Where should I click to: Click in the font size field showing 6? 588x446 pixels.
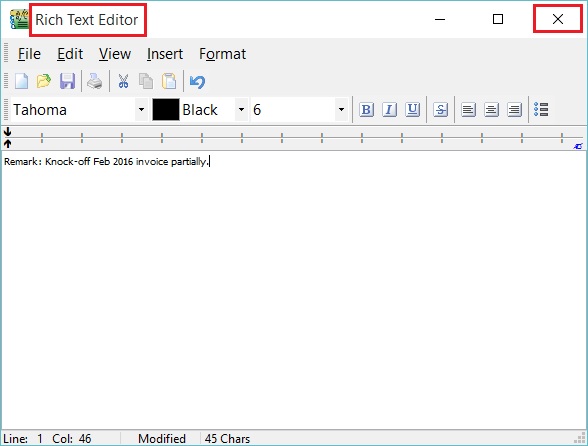point(293,110)
